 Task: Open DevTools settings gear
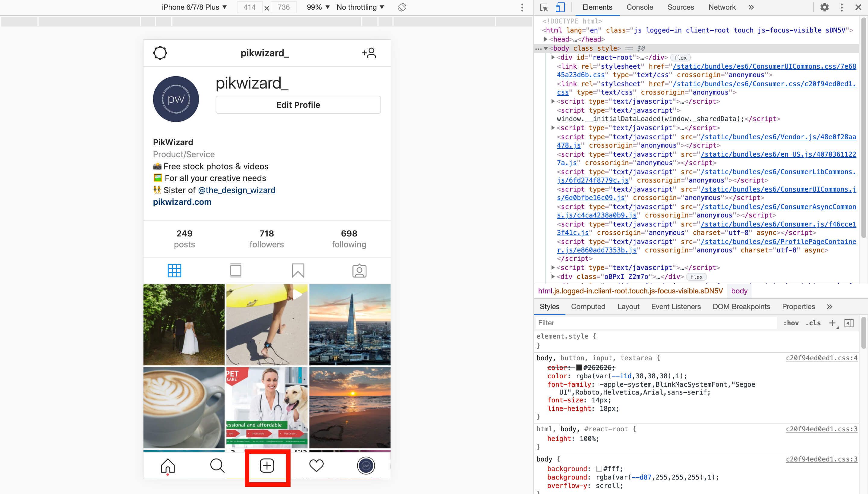pos(825,7)
